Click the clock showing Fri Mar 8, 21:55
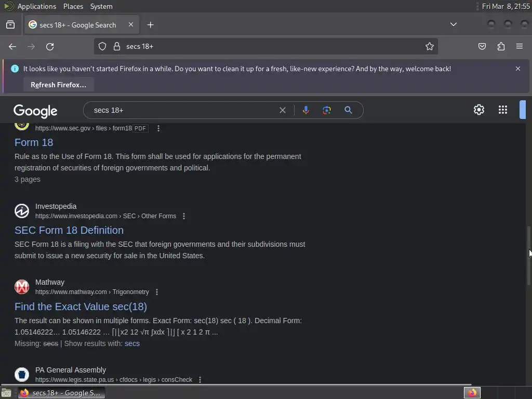The height and width of the screenshot is (399, 532). [x=506, y=6]
